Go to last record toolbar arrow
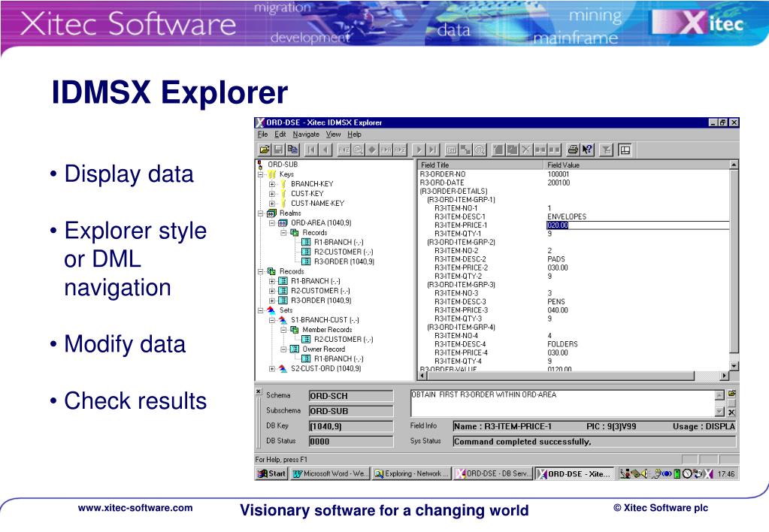 click(432, 150)
